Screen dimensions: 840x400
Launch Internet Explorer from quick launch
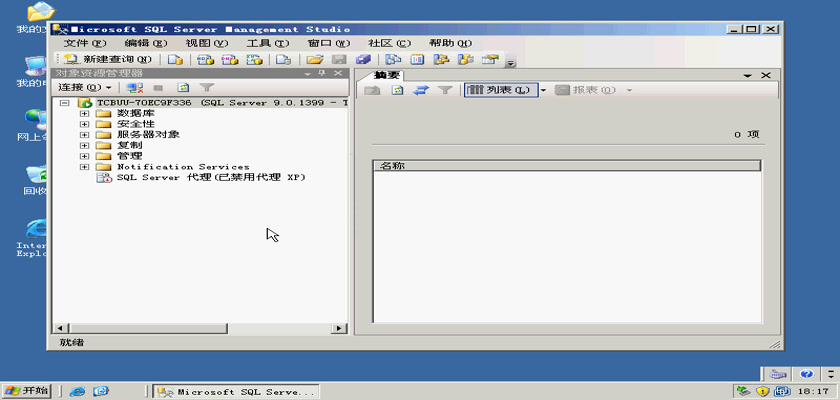tap(77, 391)
